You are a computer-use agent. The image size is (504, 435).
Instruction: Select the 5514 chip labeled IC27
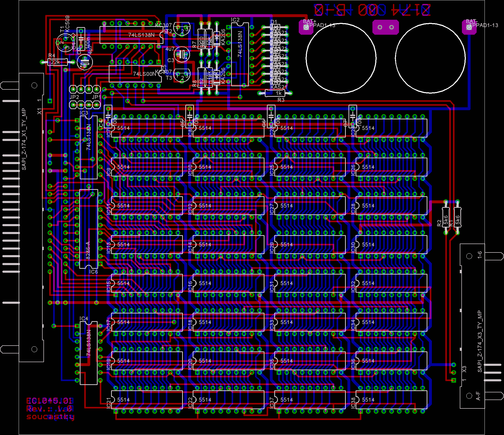click(310, 206)
